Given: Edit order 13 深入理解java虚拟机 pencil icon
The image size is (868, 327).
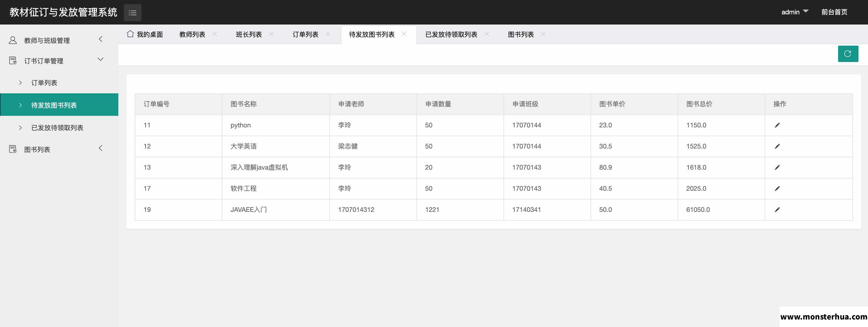Looking at the screenshot, I should coord(777,168).
